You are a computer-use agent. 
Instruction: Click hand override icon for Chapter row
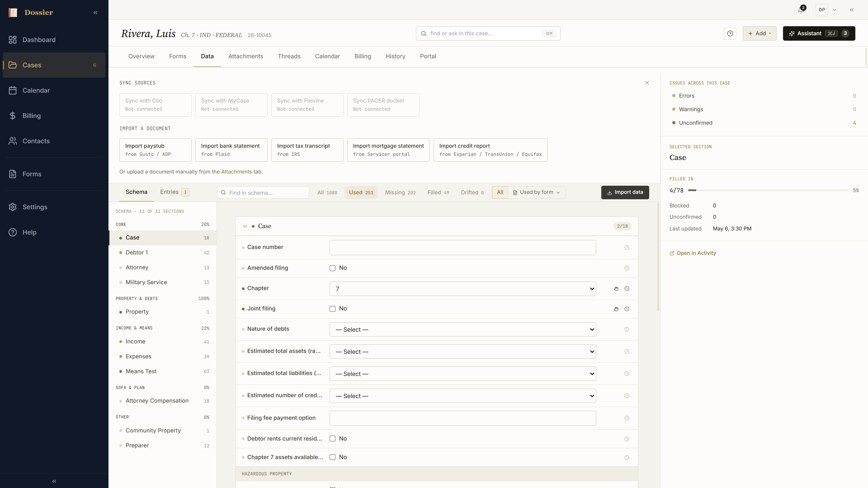[616, 289]
